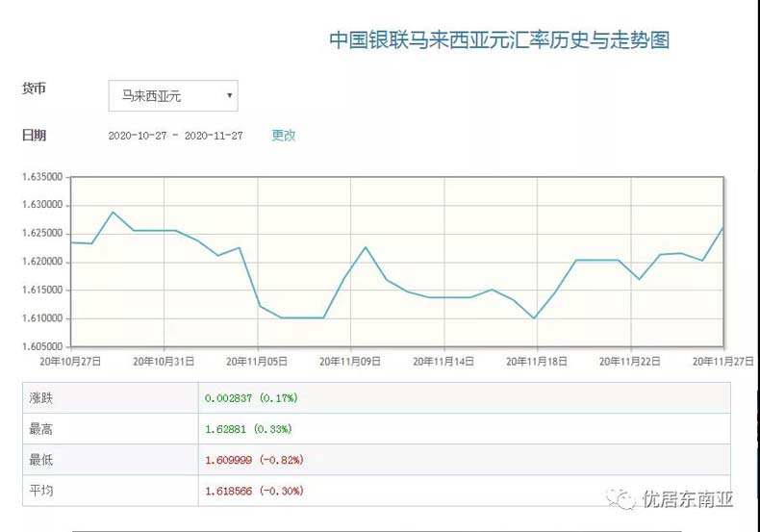Click the 涨跌 row label
Viewport: 760px width, 532px height.
point(40,398)
